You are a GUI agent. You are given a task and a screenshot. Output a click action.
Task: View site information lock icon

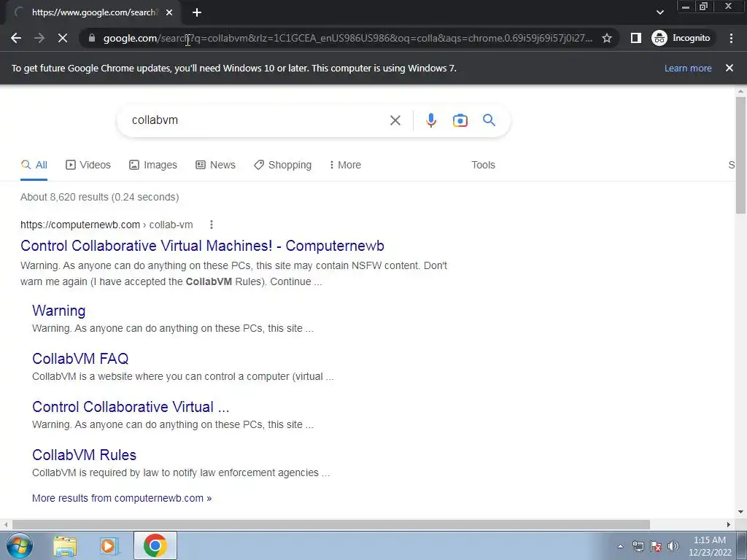[92, 38]
